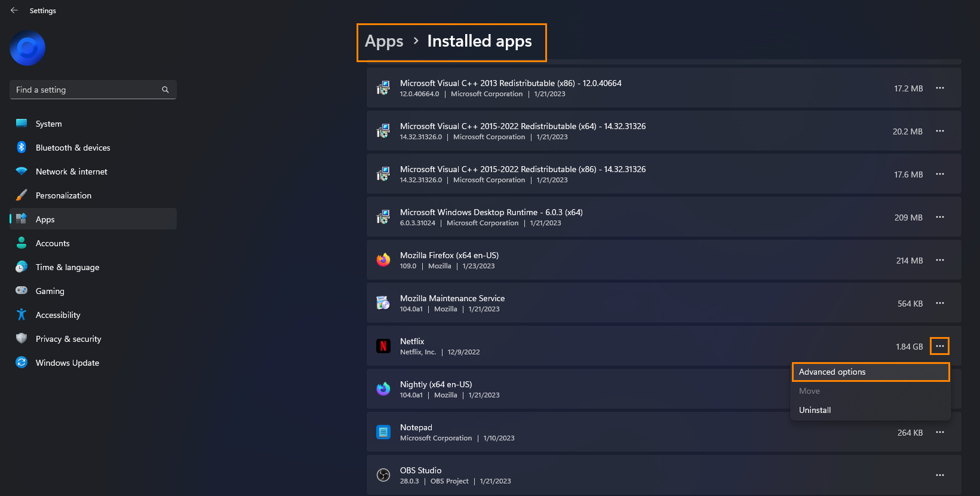Open Windows Update settings
The width and height of the screenshot is (980, 496).
[x=93, y=363]
